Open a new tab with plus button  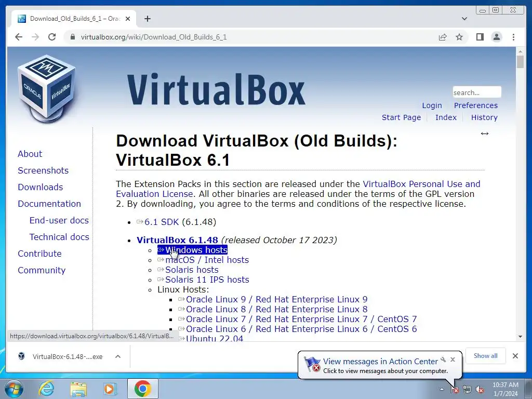pyautogui.click(x=147, y=19)
